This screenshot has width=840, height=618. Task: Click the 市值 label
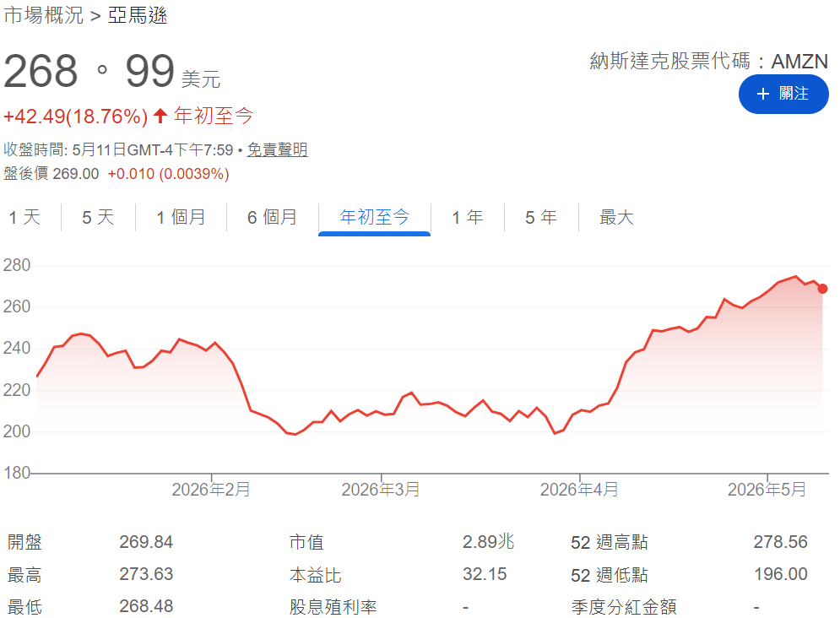(x=306, y=542)
